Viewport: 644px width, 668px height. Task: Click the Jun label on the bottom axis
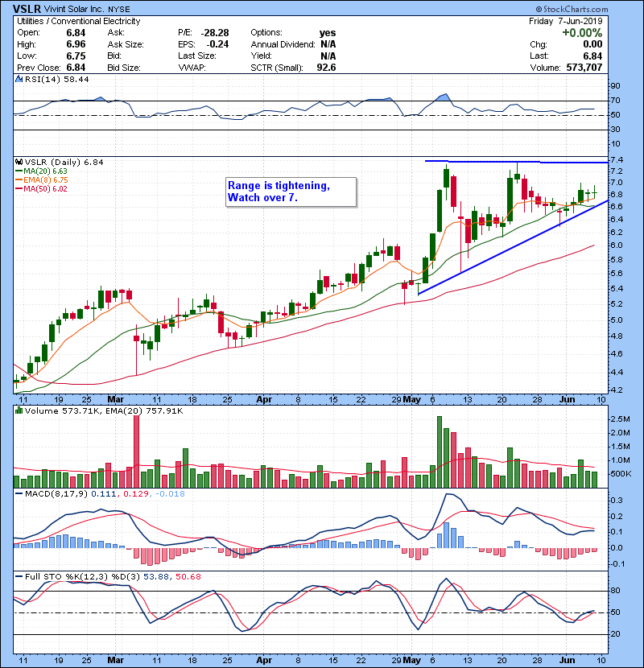(568, 660)
